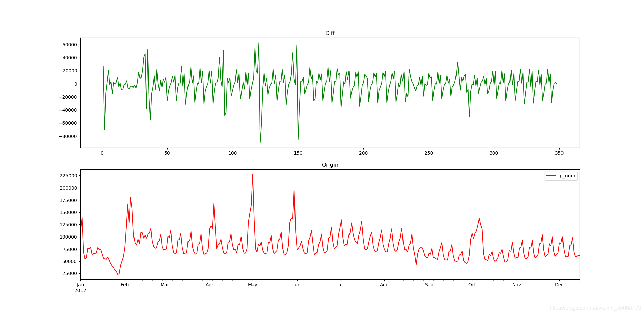The image size is (644, 314).
Task: Click the Oct month label
Action: click(x=472, y=285)
